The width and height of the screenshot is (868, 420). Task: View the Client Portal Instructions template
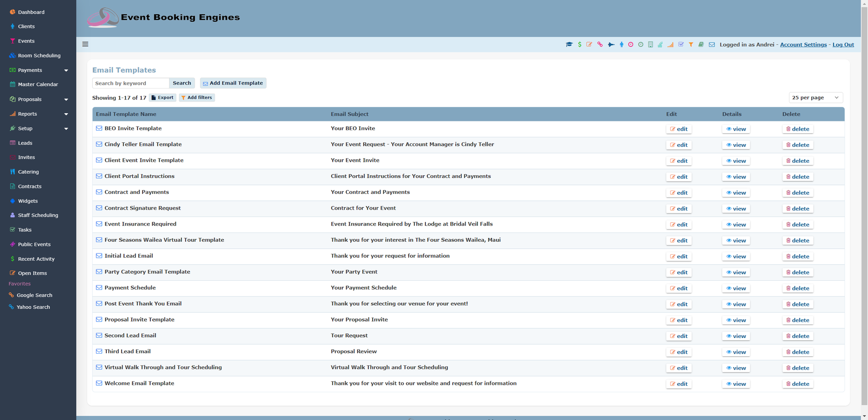736,177
